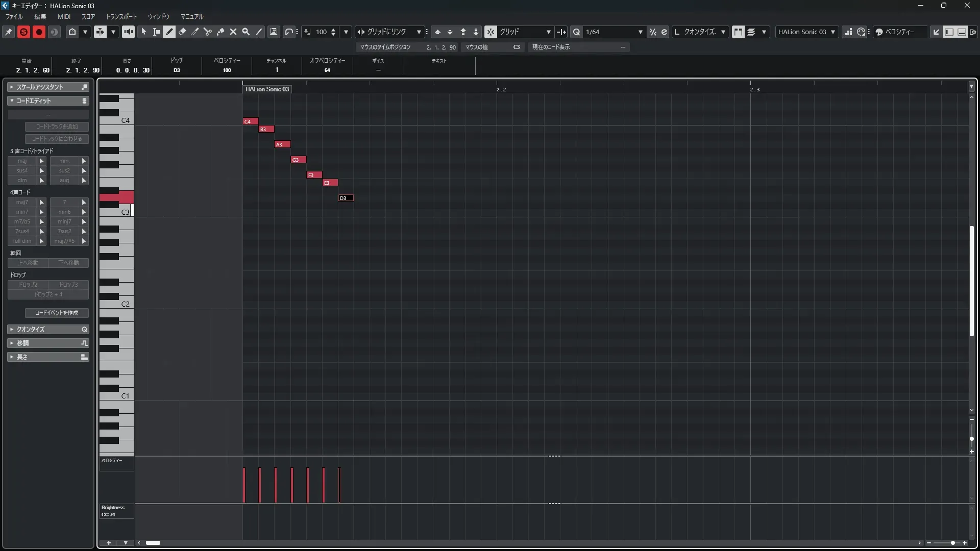
Task: Open the トランスポート menu
Action: pyautogui.click(x=121, y=16)
